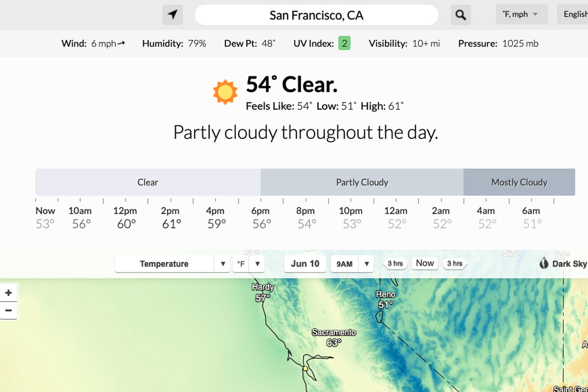Click the Dark Sky logo icon
588x392 pixels.
(544, 264)
